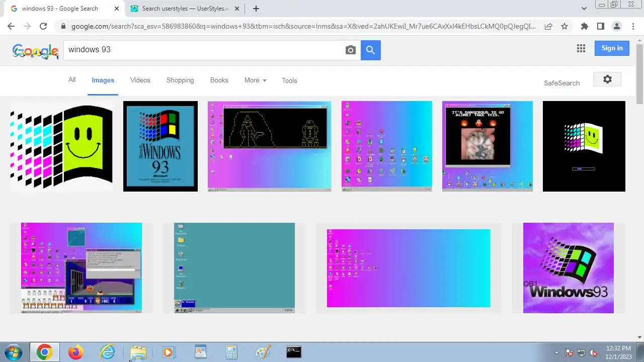This screenshot has height=362, width=644.
Task: Open Paint from the taskbar
Action: pyautogui.click(x=263, y=352)
